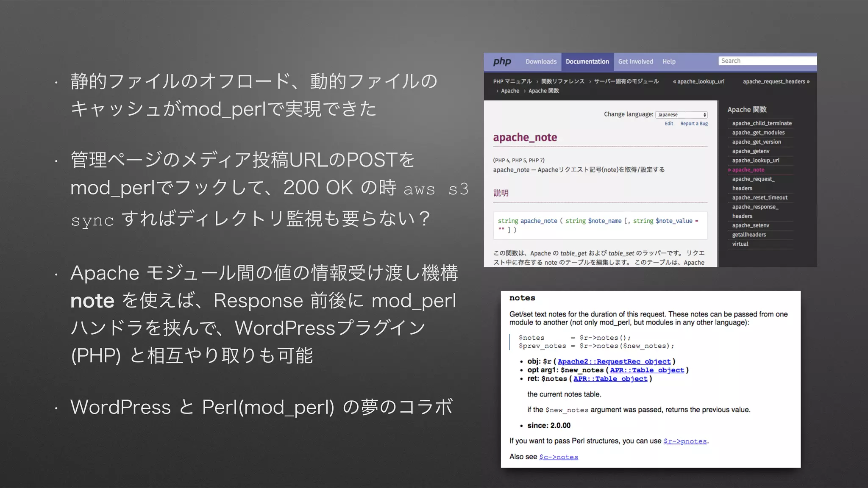Click the php logo icon
Image resolution: width=868 pixels, height=488 pixels.
click(502, 62)
